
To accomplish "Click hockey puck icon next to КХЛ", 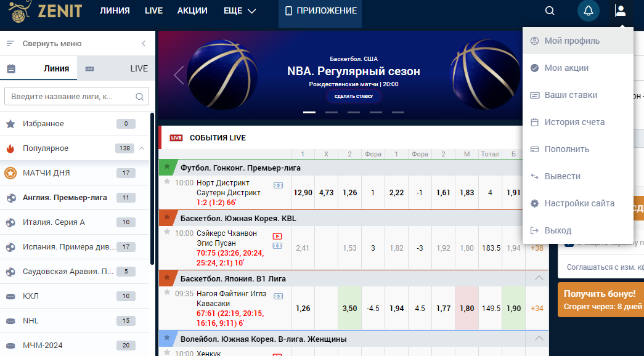I will [10, 296].
